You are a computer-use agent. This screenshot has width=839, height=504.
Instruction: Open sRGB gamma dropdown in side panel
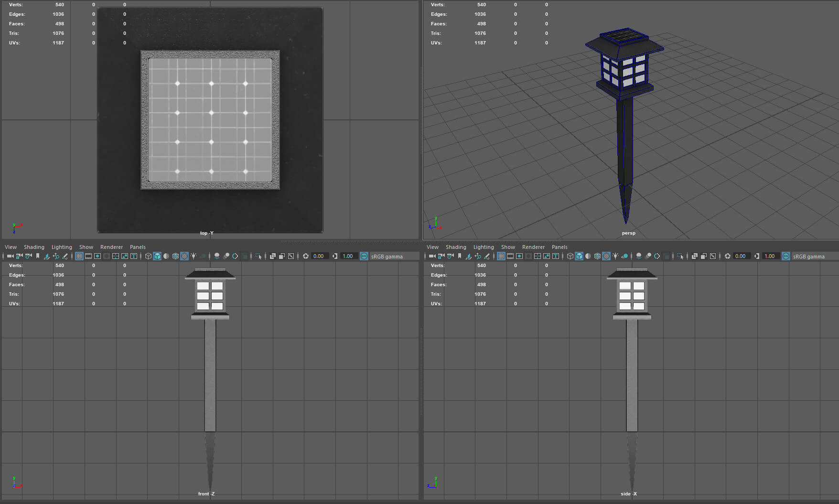point(816,257)
